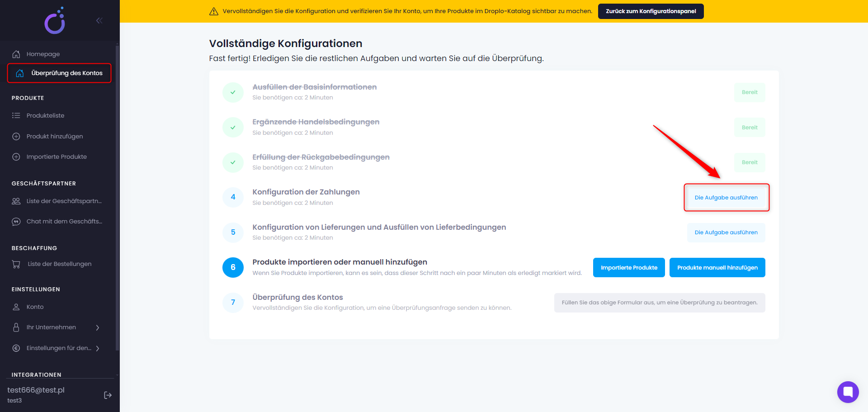The width and height of the screenshot is (868, 412).
Task: Click Konfiguration der Zahlungen title
Action: (x=306, y=192)
